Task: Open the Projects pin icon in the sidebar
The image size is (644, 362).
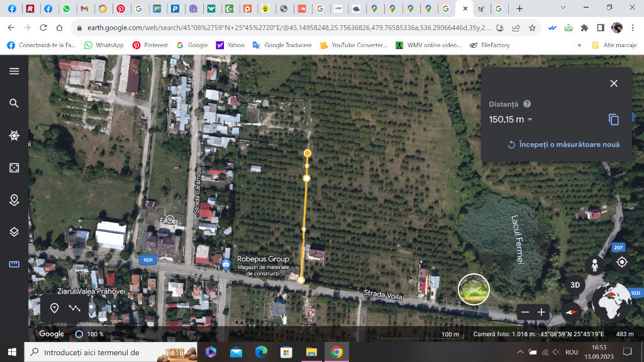Action: [x=14, y=200]
